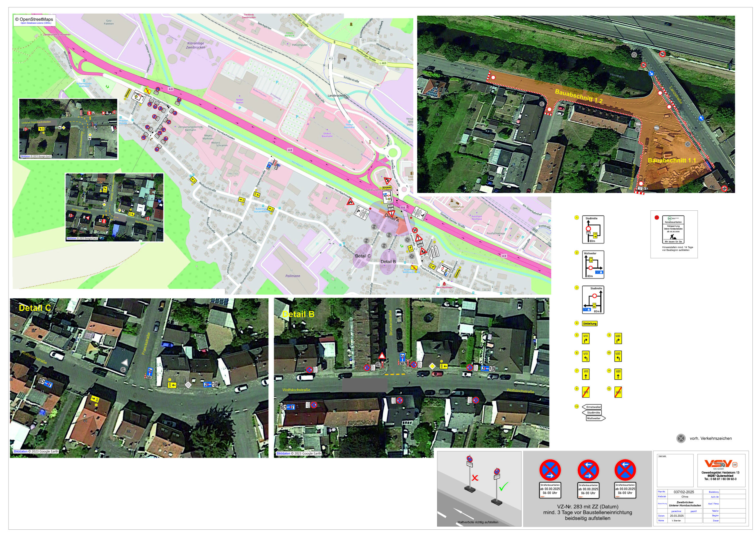Screen dimensions: 756x535
Task: Click the green checkmark in the Haltverbote illustration
Action: 504,487
